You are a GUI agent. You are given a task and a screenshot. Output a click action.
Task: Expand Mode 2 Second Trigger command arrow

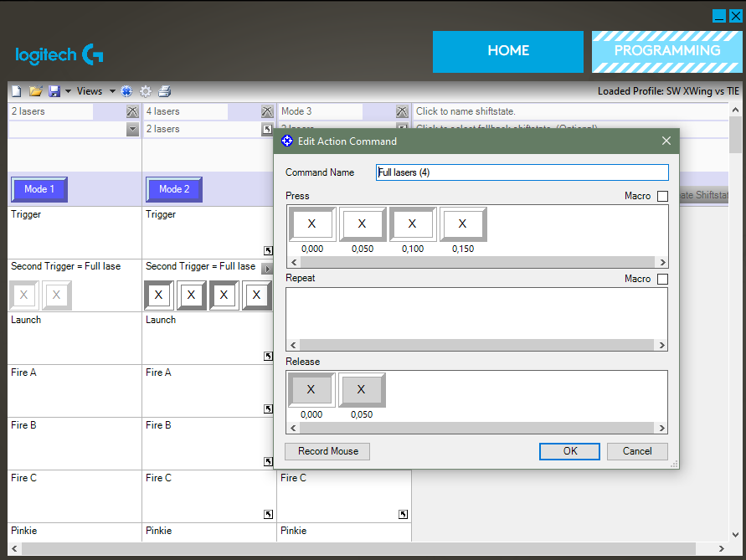click(267, 269)
